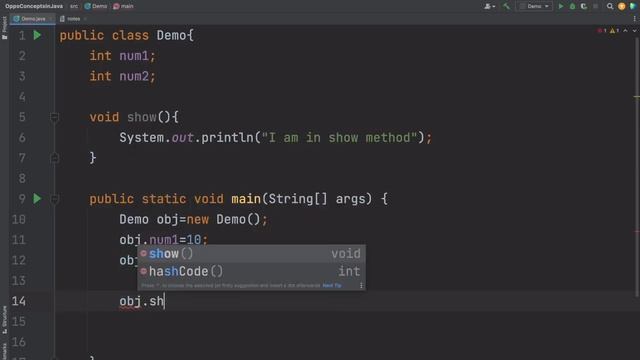Open the Demo run configuration dropdown
The image size is (640, 360).
pyautogui.click(x=534, y=6)
